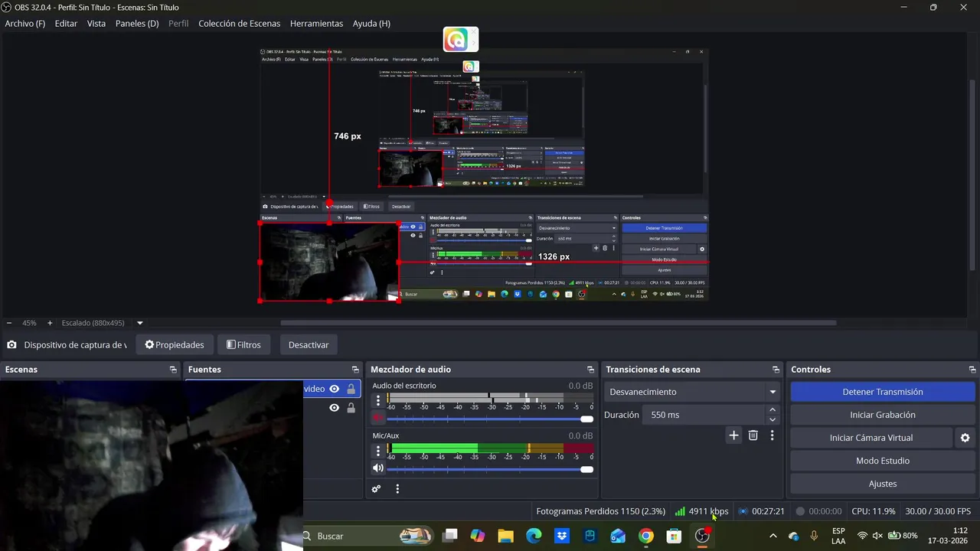The image size is (980, 551).
Task: Unmute Audio del escritorio
Action: pyautogui.click(x=377, y=418)
